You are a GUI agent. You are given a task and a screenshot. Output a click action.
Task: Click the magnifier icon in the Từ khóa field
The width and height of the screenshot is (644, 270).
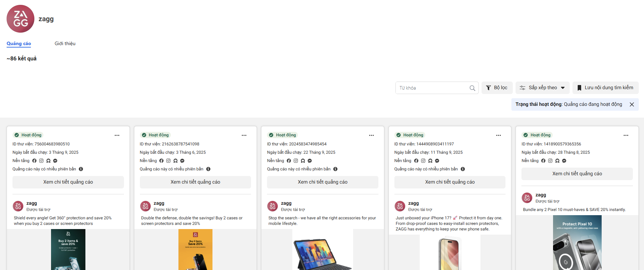click(x=472, y=88)
